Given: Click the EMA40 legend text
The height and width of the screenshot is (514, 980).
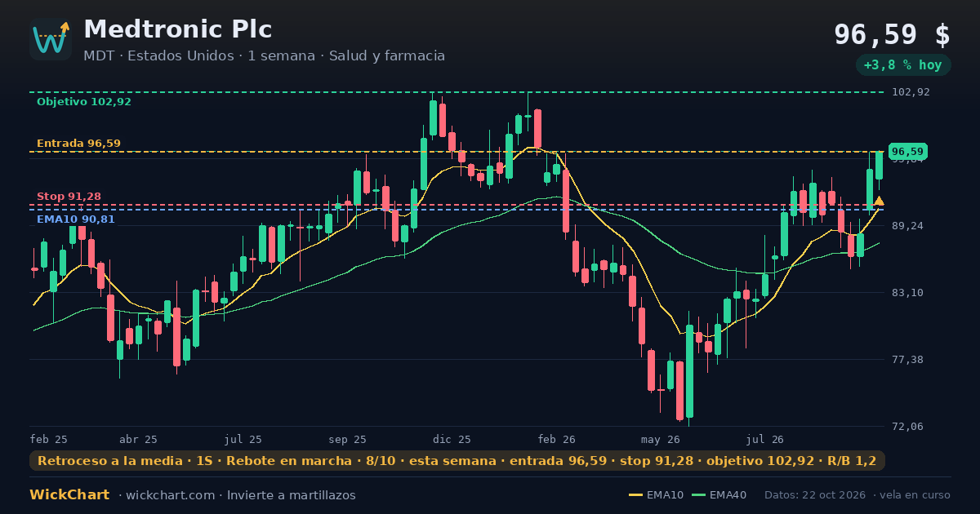Looking at the screenshot, I should tap(728, 495).
